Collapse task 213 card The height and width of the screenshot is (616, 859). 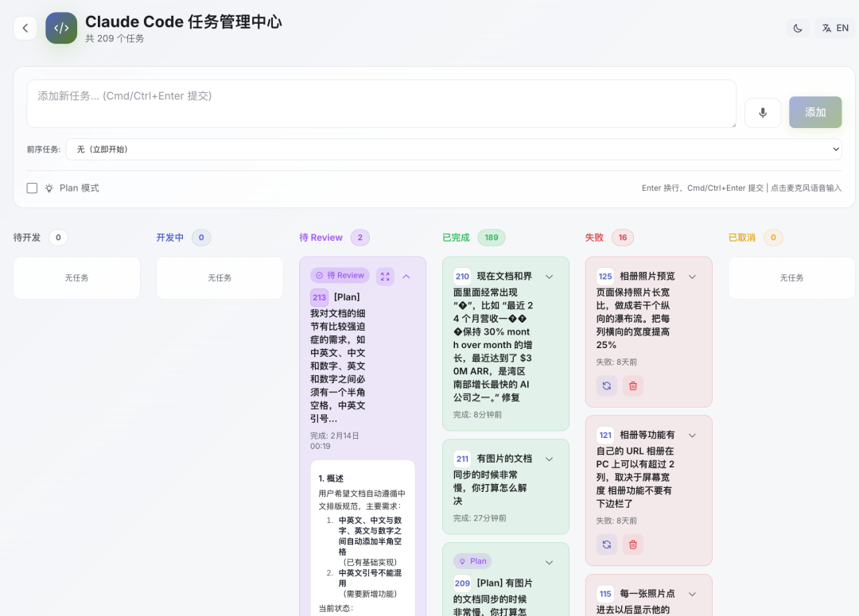point(406,277)
